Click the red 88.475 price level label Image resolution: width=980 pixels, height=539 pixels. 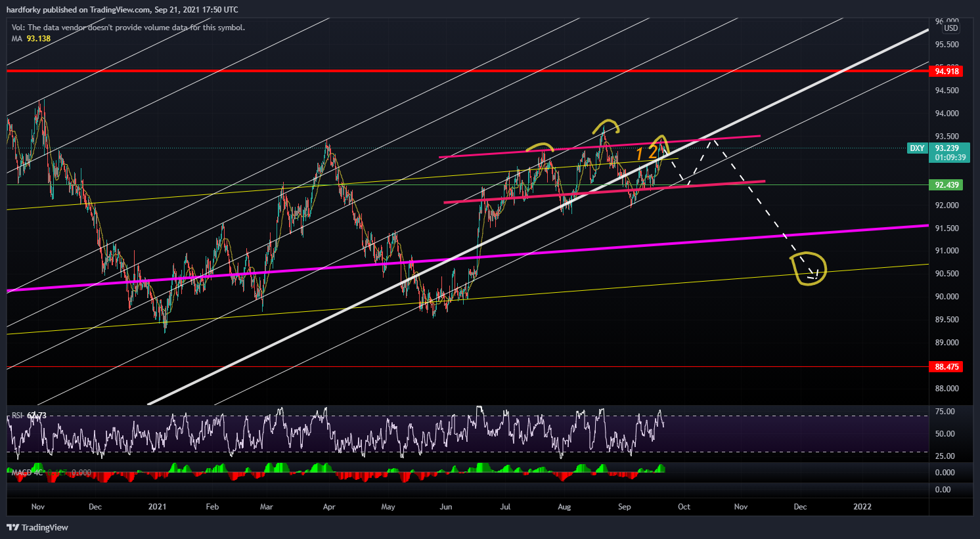click(x=947, y=367)
